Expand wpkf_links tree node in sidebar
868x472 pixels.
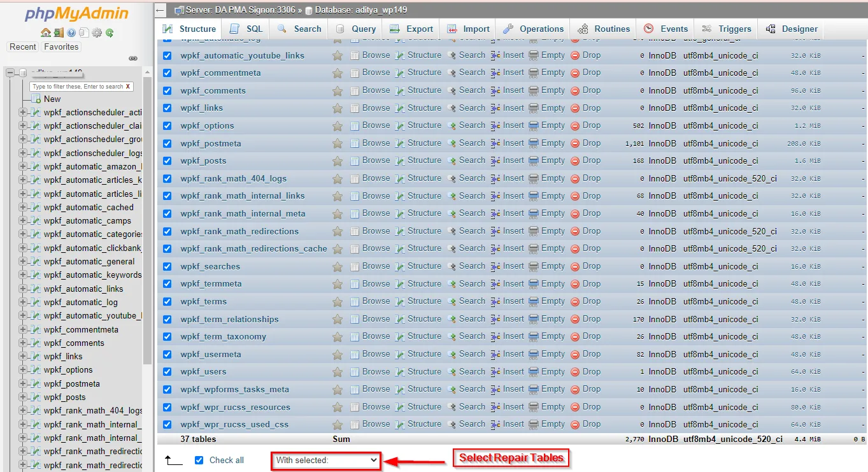point(23,356)
